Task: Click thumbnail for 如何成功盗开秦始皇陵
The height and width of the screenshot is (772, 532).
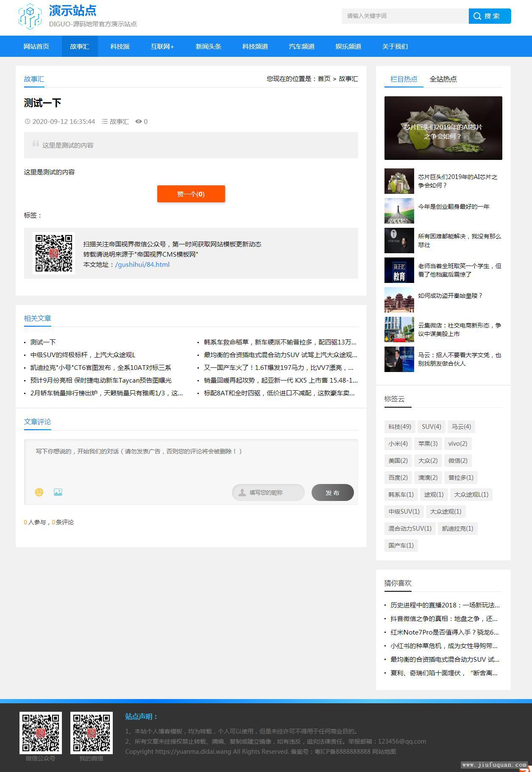Action: tap(399, 300)
